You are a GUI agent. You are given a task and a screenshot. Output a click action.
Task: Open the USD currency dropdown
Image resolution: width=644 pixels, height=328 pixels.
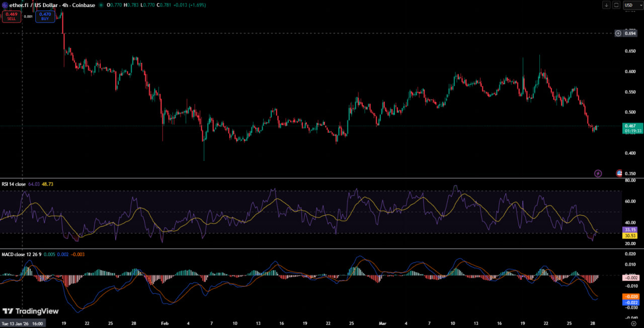tap(633, 5)
